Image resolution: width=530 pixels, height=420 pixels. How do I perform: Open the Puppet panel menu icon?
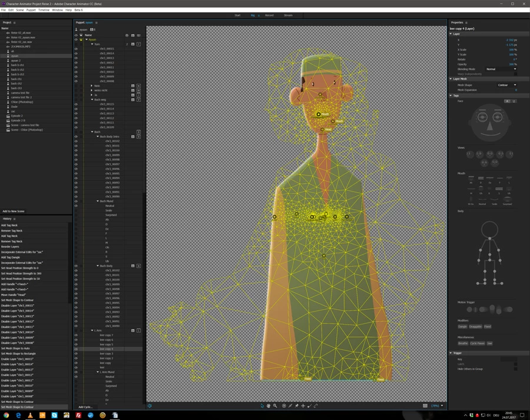tap(97, 22)
